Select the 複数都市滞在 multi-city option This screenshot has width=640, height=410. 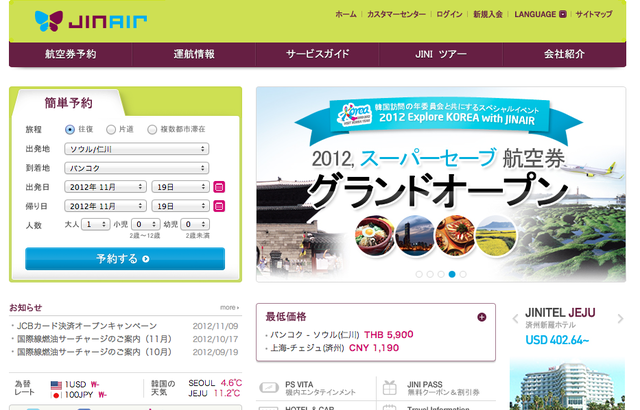[152, 129]
